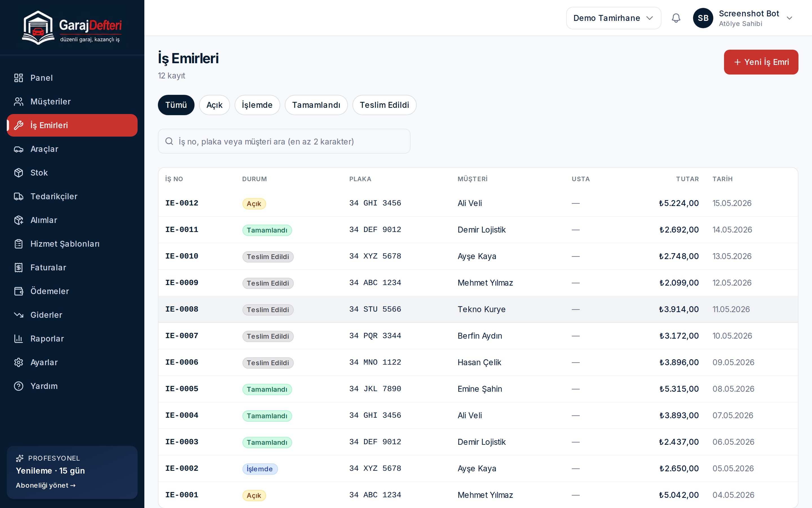812x508 pixels.
Task: Click the Raporlar bar chart icon
Action: tap(18, 339)
